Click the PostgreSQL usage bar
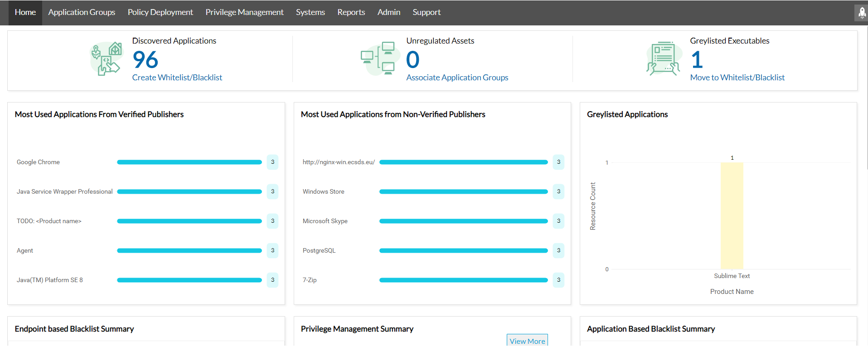The height and width of the screenshot is (347, 868). 463,250
